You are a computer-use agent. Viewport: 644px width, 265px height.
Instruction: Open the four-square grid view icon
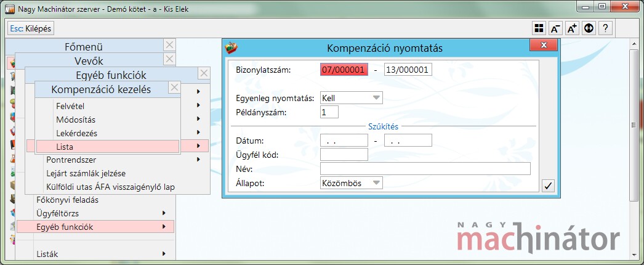click(x=539, y=28)
